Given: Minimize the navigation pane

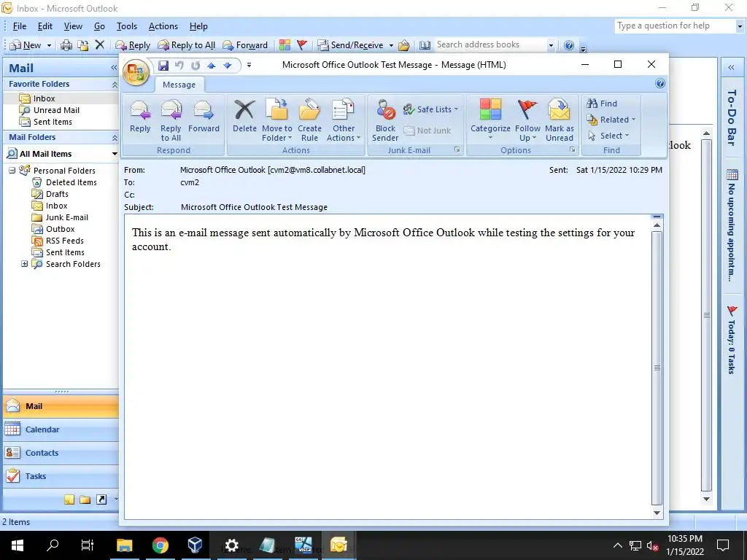Looking at the screenshot, I should click(114, 68).
